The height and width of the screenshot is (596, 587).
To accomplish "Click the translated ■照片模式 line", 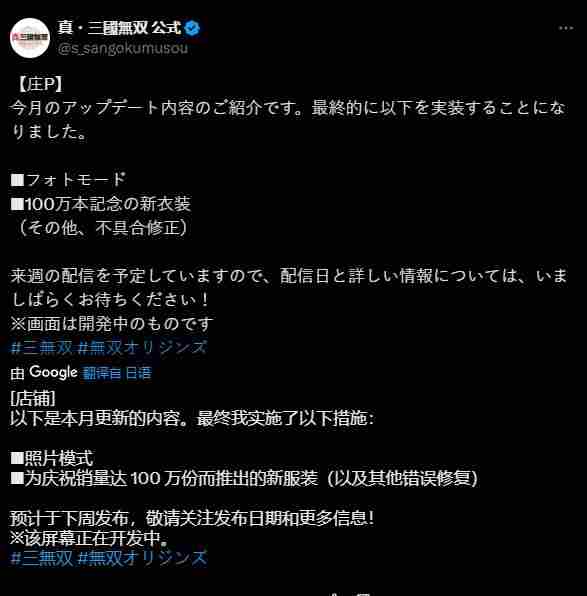I will (x=52, y=458).
